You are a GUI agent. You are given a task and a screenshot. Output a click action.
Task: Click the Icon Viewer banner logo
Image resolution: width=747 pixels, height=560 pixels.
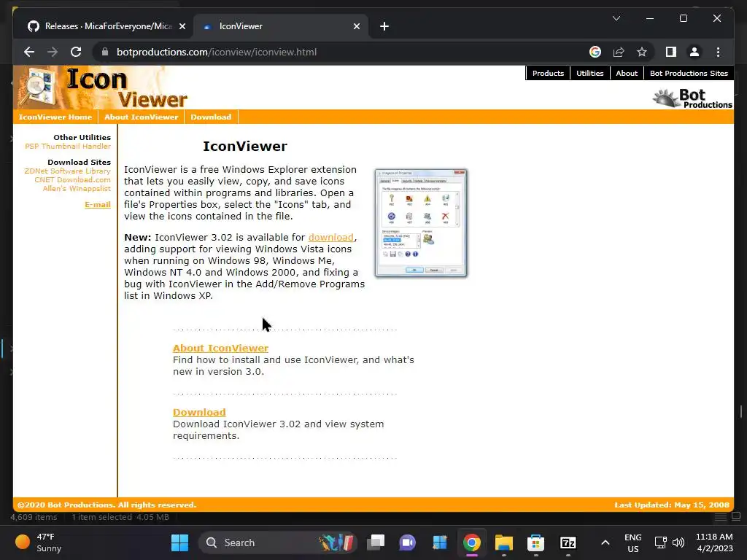tap(102, 87)
